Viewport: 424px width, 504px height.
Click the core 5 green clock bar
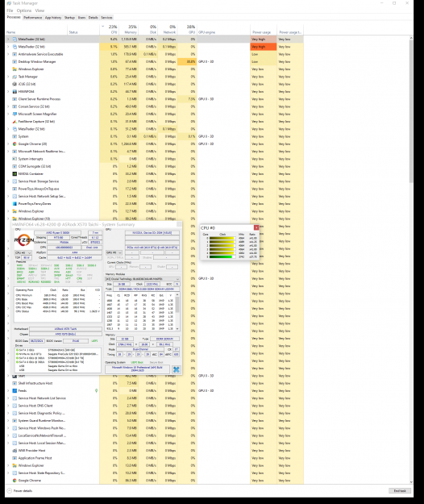[x=221, y=256]
